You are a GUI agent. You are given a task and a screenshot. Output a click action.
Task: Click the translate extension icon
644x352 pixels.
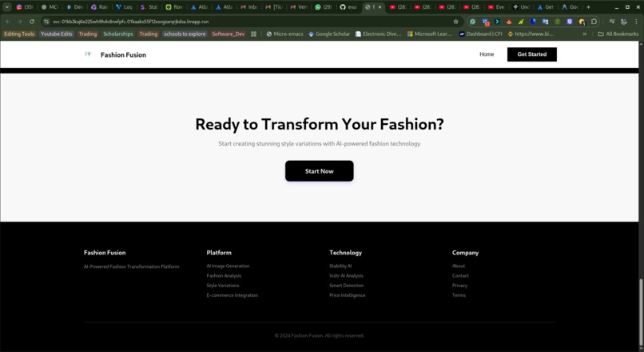click(x=546, y=22)
